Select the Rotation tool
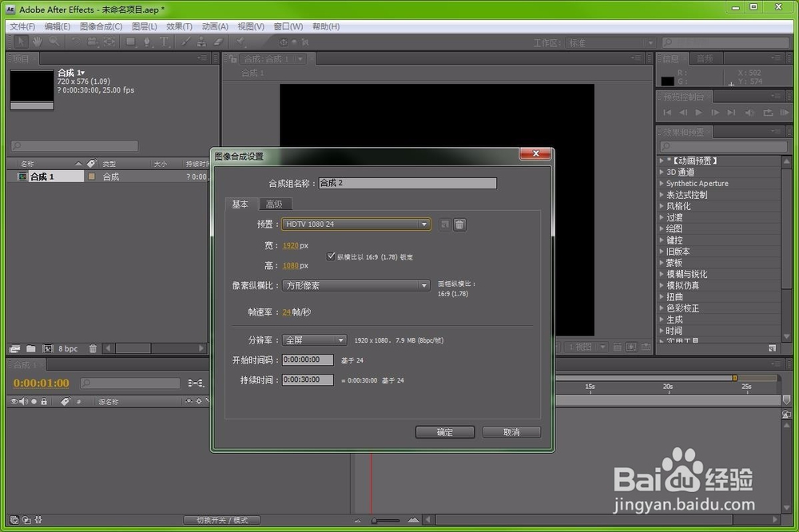This screenshot has height=532, width=799. coord(76,42)
